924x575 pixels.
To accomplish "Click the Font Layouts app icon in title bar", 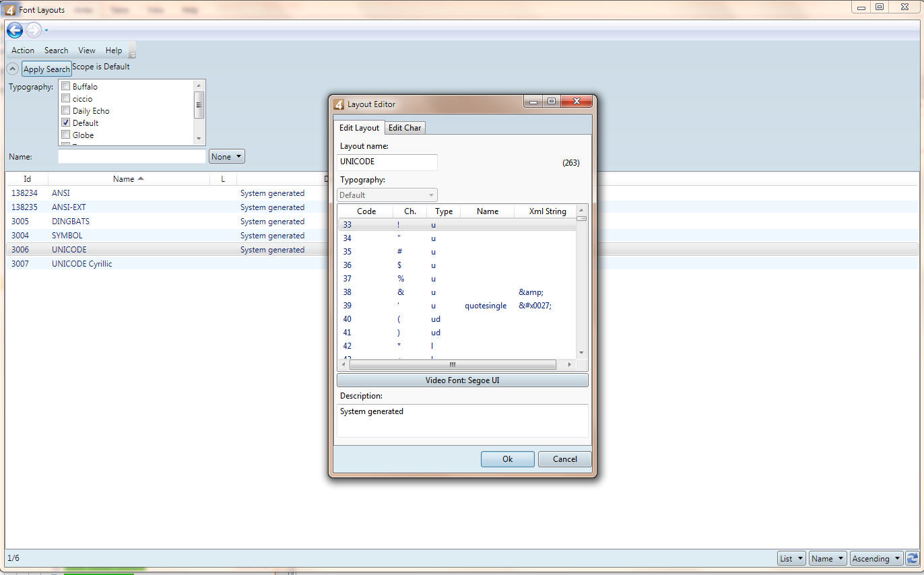I will click(x=10, y=10).
